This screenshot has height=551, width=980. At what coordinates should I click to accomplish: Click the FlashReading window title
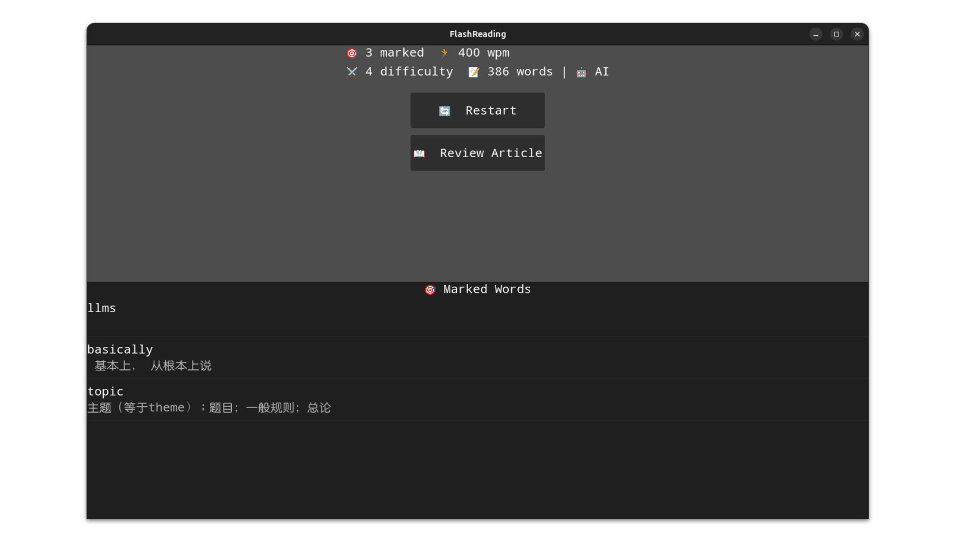point(477,34)
